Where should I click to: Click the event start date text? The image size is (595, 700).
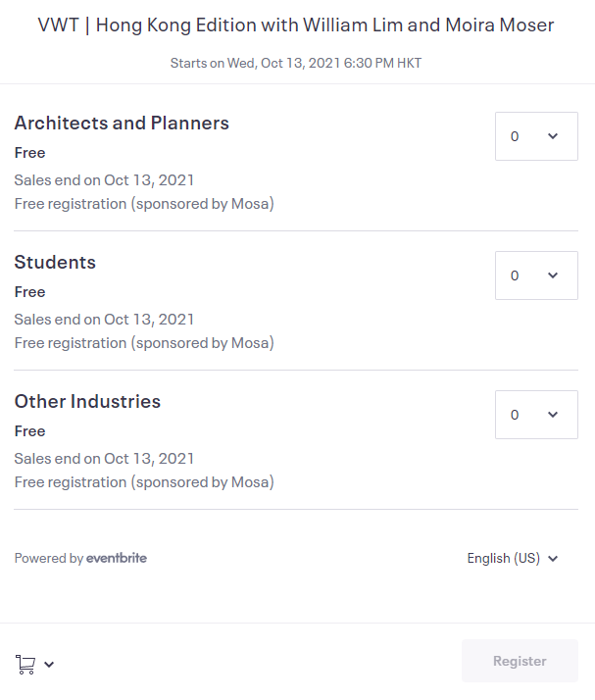click(296, 63)
